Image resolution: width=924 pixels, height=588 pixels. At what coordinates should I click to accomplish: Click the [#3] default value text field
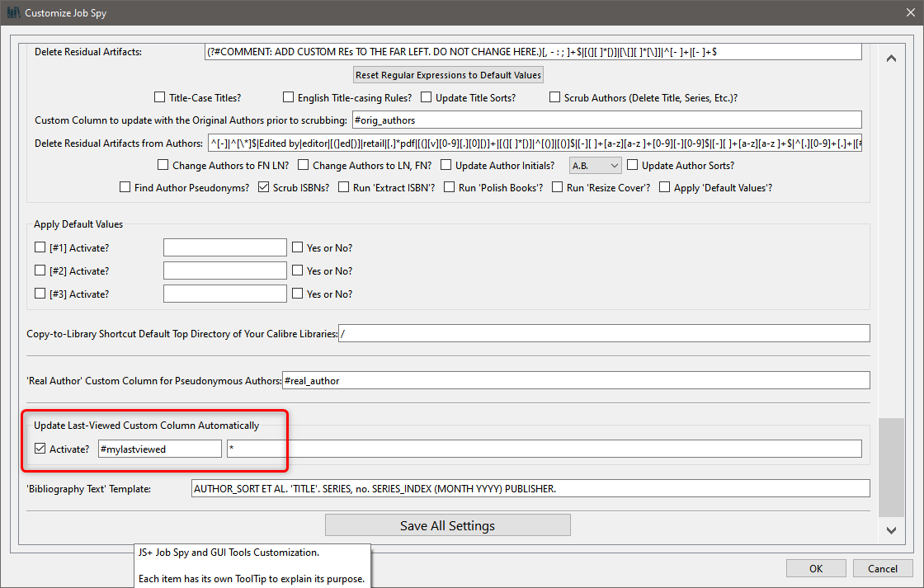(225, 294)
